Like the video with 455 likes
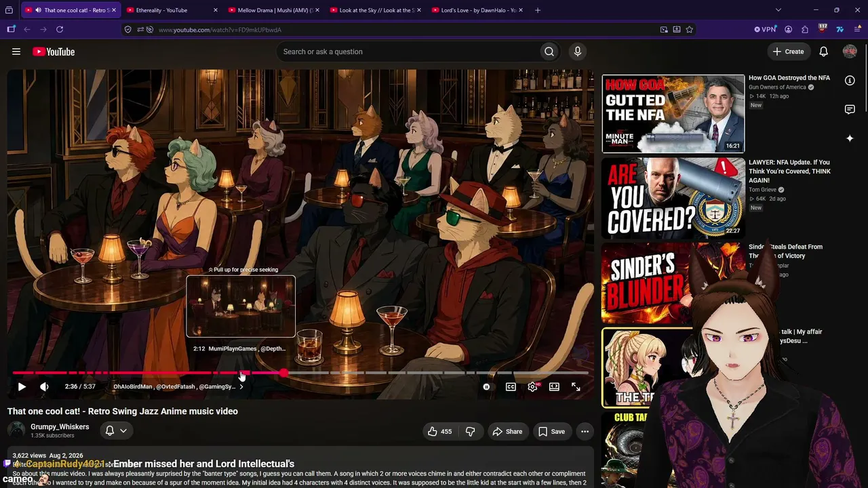The height and width of the screenshot is (488, 868). tap(439, 431)
